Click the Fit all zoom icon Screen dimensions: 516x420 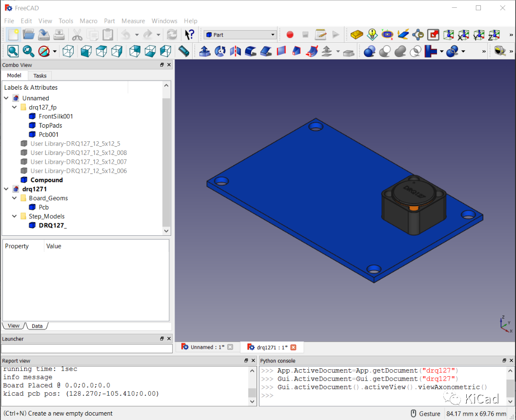pos(13,51)
